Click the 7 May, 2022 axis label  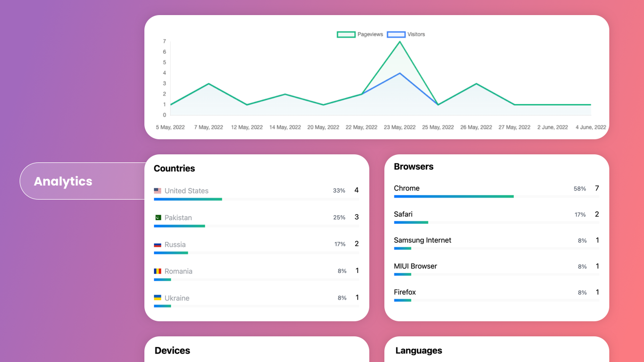[x=208, y=128]
